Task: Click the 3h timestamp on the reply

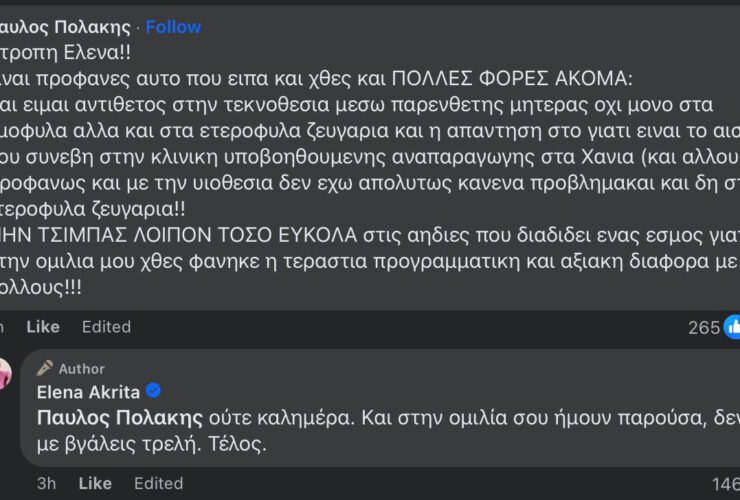Action: click(x=47, y=483)
